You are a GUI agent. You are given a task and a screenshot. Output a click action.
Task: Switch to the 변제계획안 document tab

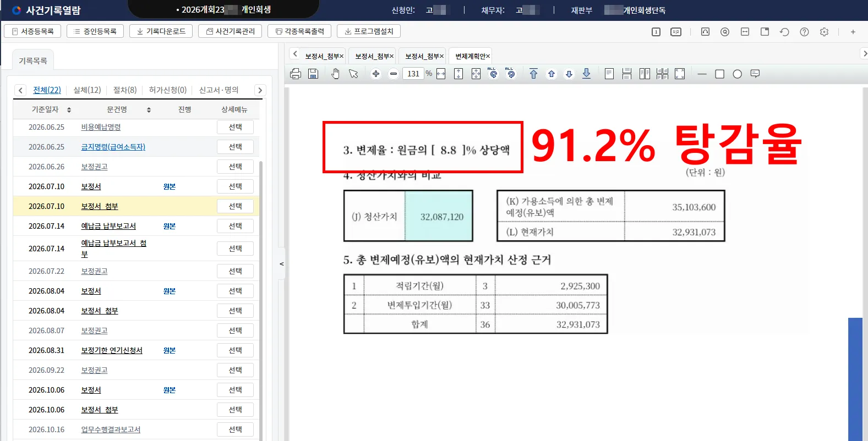pyautogui.click(x=470, y=56)
